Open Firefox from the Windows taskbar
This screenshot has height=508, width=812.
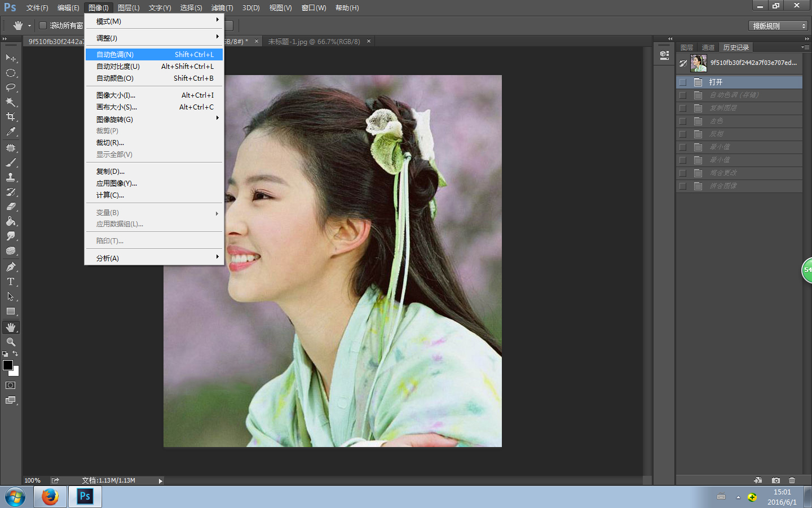point(50,497)
